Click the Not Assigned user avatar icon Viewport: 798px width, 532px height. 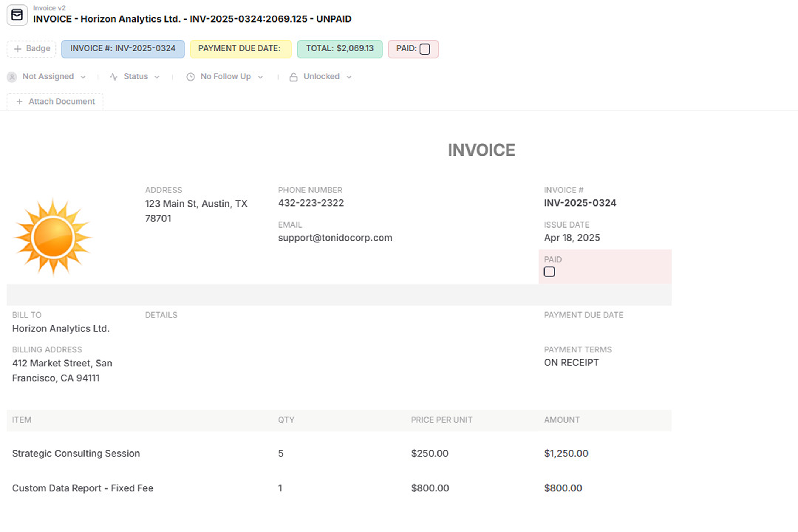[x=12, y=77]
